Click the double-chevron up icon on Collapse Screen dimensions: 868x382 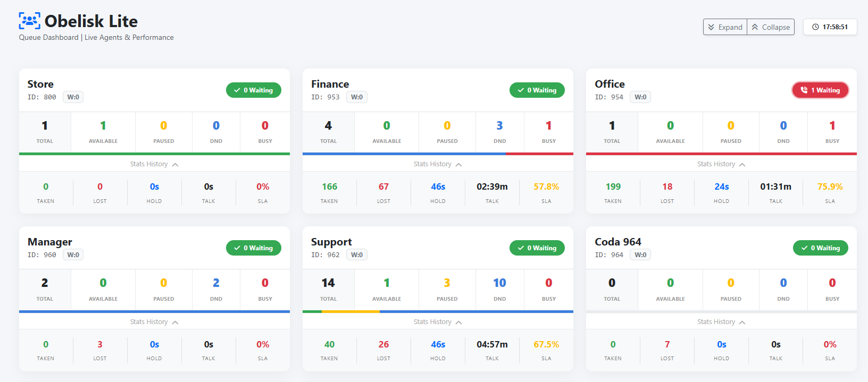click(755, 27)
